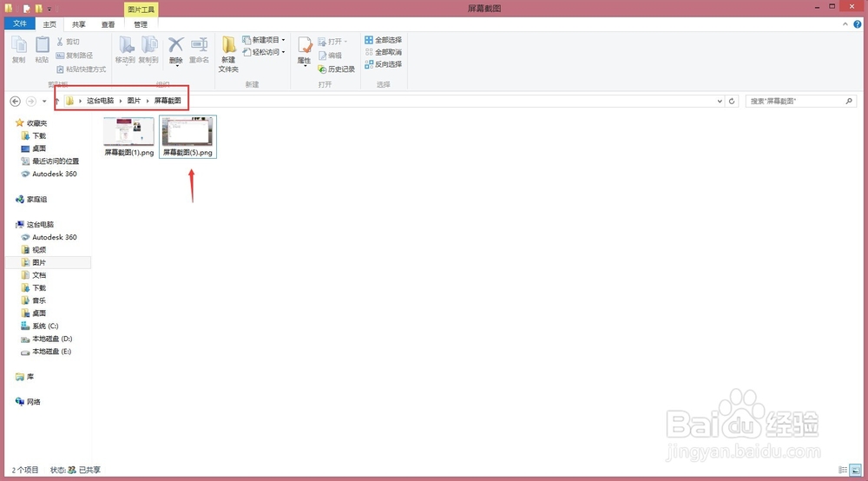Click Copy path command
The height and width of the screenshot is (481, 868).
pyautogui.click(x=74, y=56)
